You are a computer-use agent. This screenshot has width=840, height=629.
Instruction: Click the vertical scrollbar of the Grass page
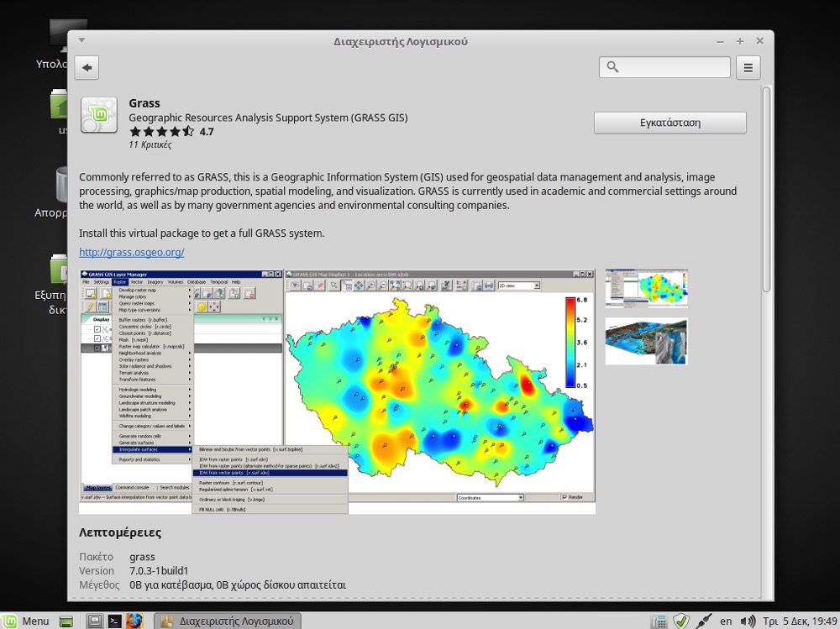pyautogui.click(x=767, y=189)
